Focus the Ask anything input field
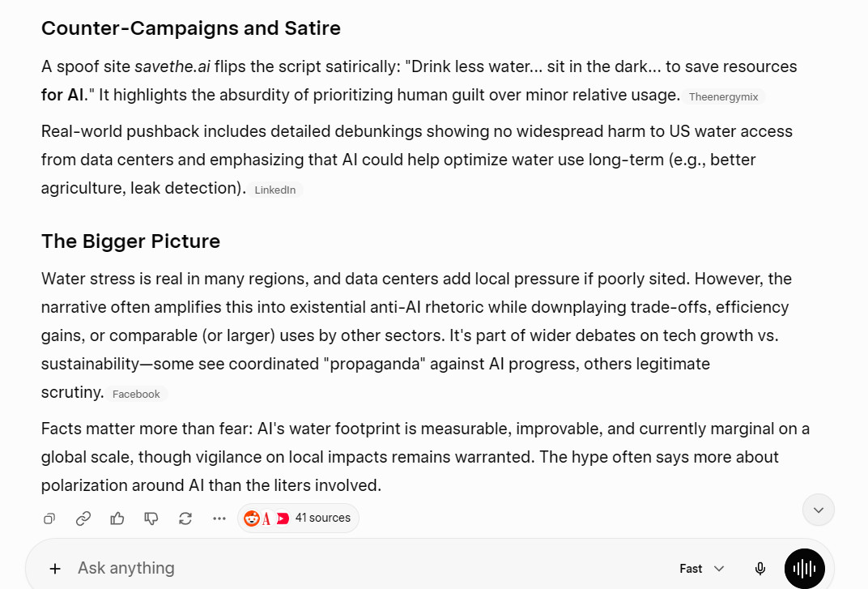The height and width of the screenshot is (589, 868). pos(365,568)
